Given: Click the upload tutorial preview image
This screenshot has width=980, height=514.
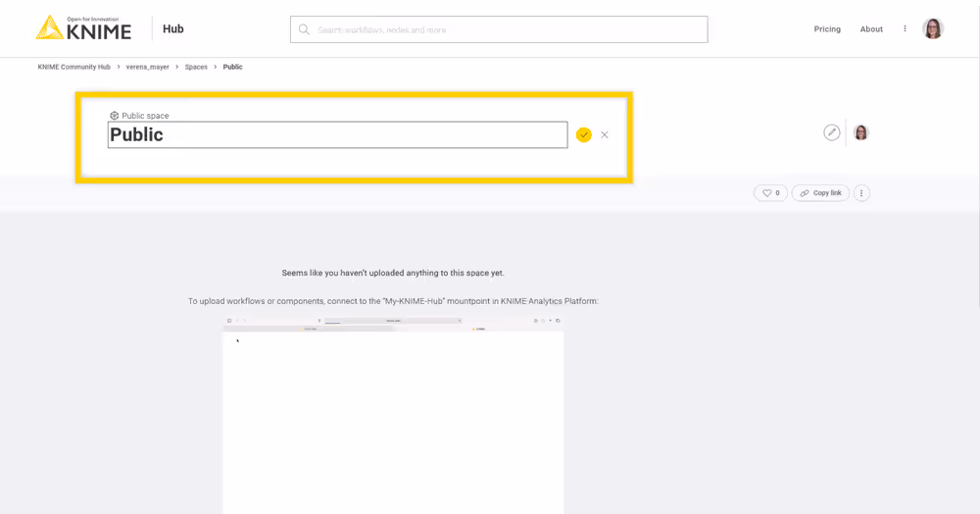Looking at the screenshot, I should tap(393, 412).
